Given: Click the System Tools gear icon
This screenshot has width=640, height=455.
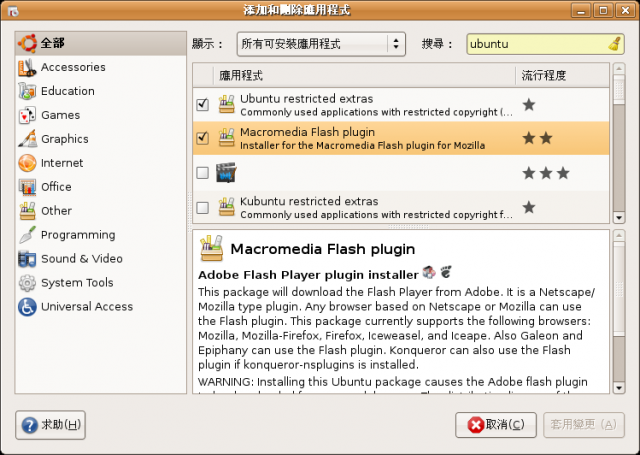Looking at the screenshot, I should pyautogui.click(x=27, y=283).
